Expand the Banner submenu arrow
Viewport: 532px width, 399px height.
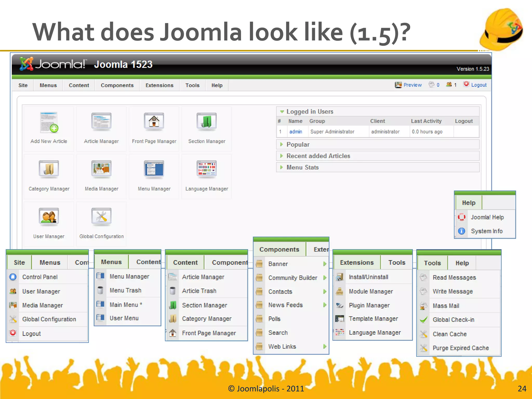click(325, 264)
